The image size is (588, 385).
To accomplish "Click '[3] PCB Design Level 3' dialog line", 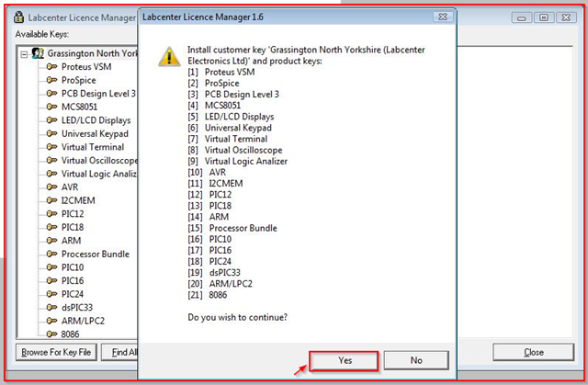I will (233, 94).
